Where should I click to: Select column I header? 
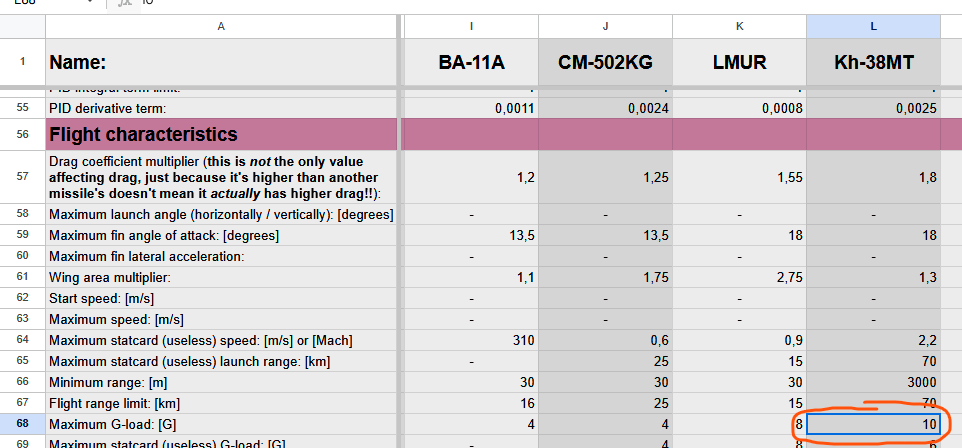pos(471,27)
